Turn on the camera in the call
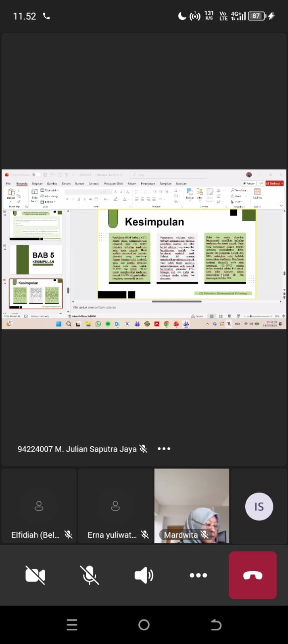 [x=35, y=575]
